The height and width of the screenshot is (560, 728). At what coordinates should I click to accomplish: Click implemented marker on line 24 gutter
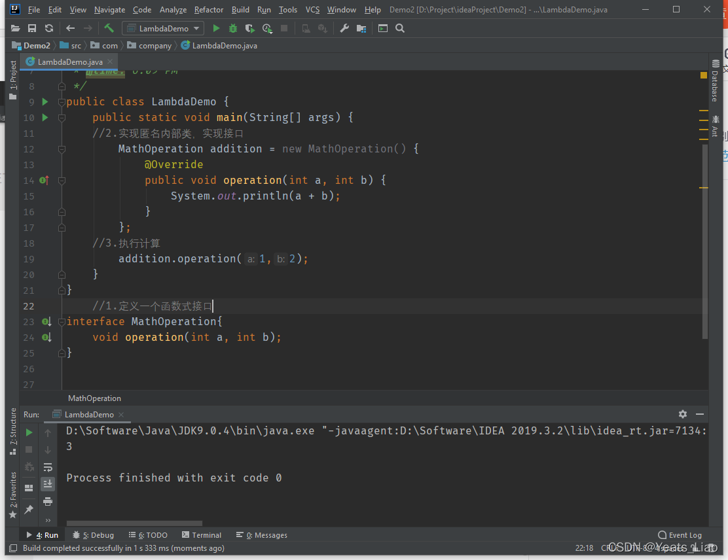pyautogui.click(x=46, y=338)
